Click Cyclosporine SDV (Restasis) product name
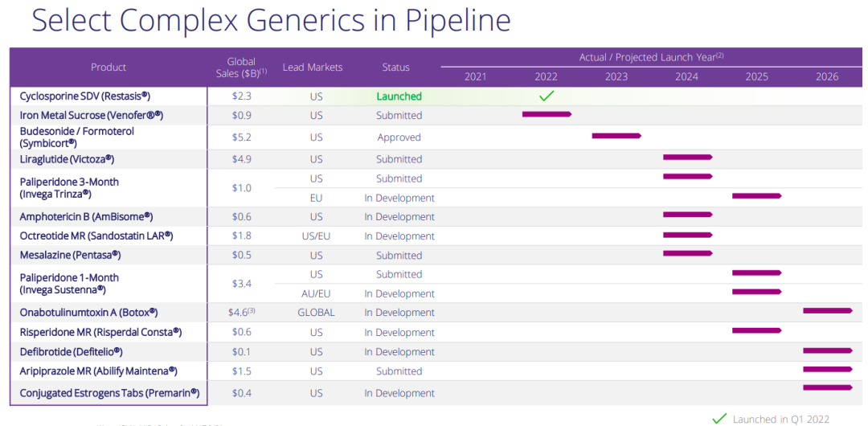 pos(84,96)
